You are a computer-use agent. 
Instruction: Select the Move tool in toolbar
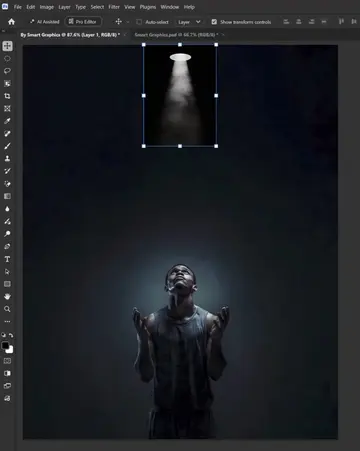click(7, 46)
